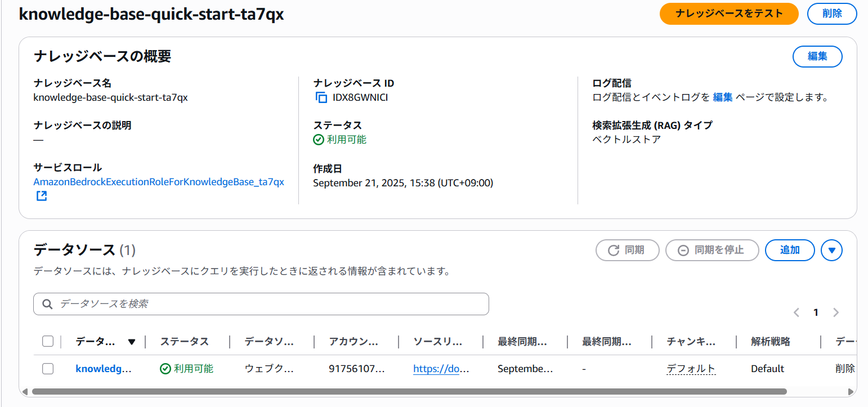Click the アカウン… column header
Viewport: 868px width, 407px height.
coord(354,342)
